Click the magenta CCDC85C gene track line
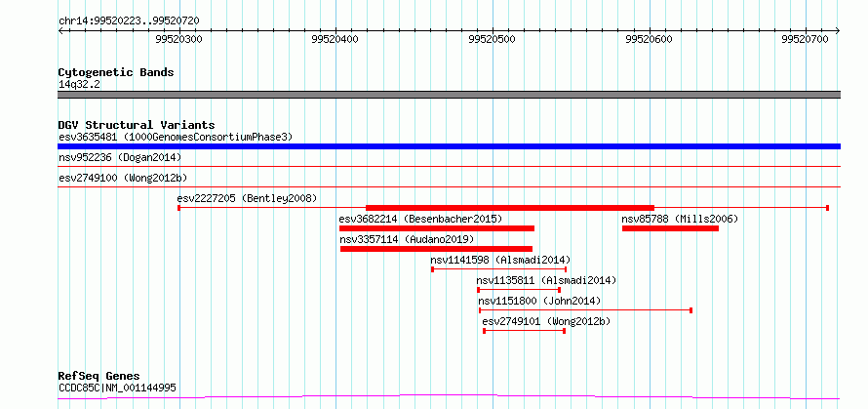 (449, 397)
